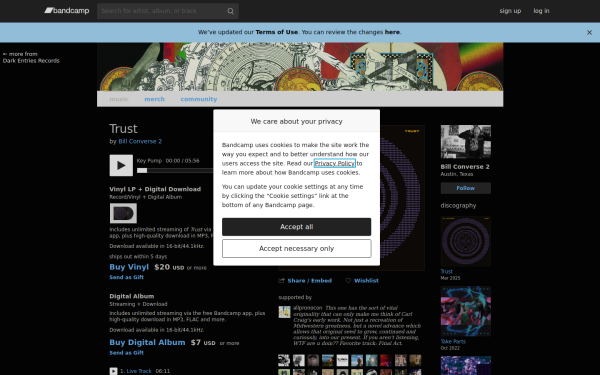
Task: Open the first supporter avatar in the grid
Action: tap(284, 360)
